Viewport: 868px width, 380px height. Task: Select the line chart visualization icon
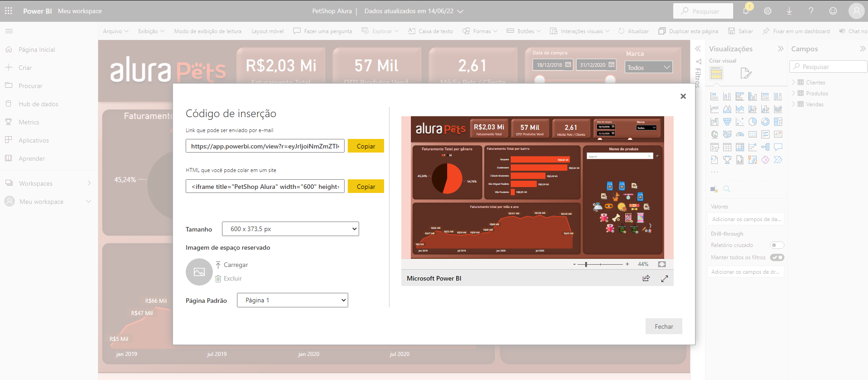click(x=715, y=109)
